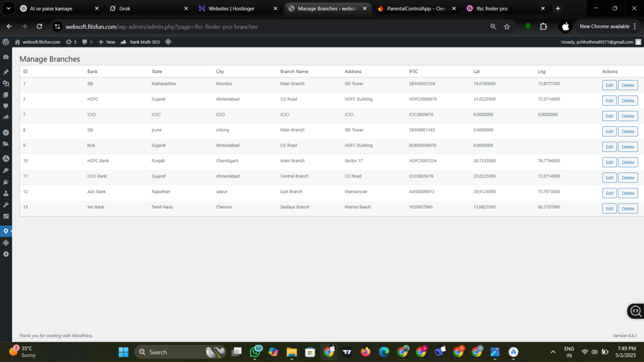Visit websoft.fitsfun.com site link in admin bar
This screenshot has width=644, height=362.
37,42
